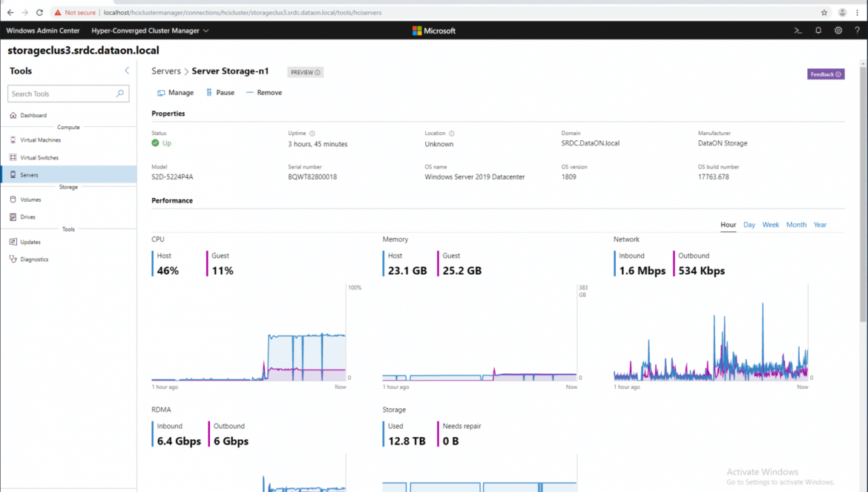Select the Servers tool
The width and height of the screenshot is (868, 492).
click(69, 174)
